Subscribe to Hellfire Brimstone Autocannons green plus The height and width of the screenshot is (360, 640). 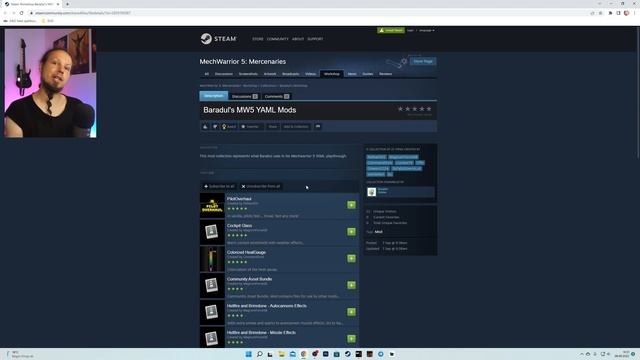(x=351, y=312)
